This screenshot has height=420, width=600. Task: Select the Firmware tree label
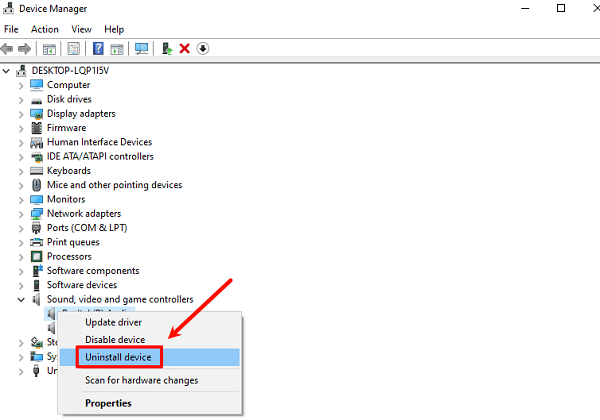(x=67, y=128)
